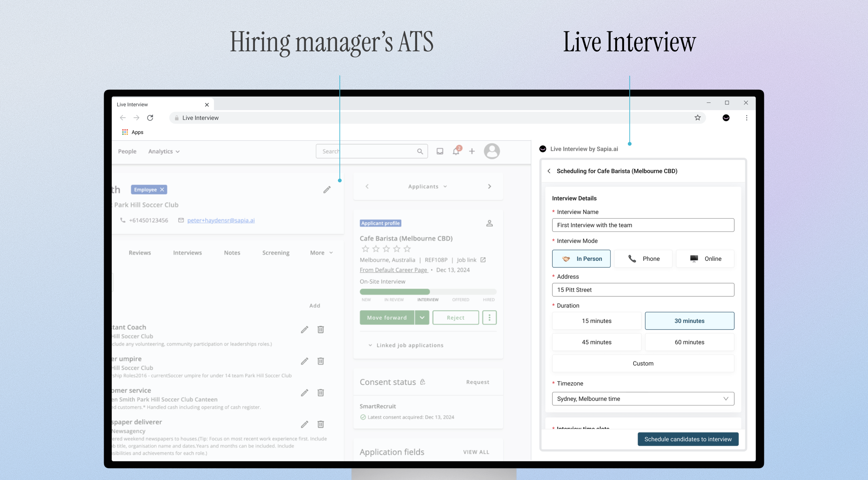Edit candidate profile with pencil icon

(x=327, y=190)
